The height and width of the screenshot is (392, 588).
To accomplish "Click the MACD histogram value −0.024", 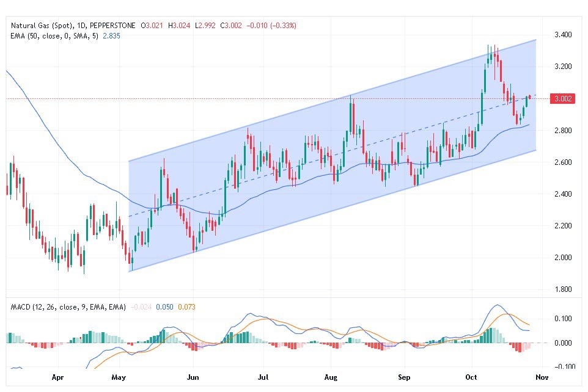I will point(141,307).
